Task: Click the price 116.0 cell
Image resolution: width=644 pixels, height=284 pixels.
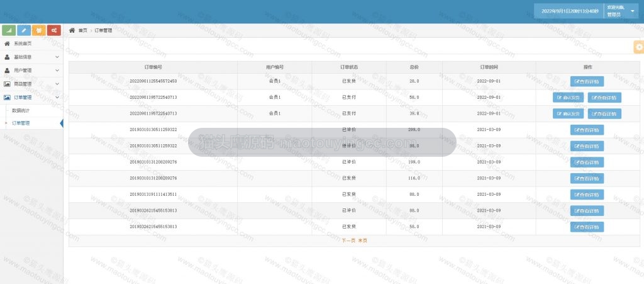Action: [414, 178]
